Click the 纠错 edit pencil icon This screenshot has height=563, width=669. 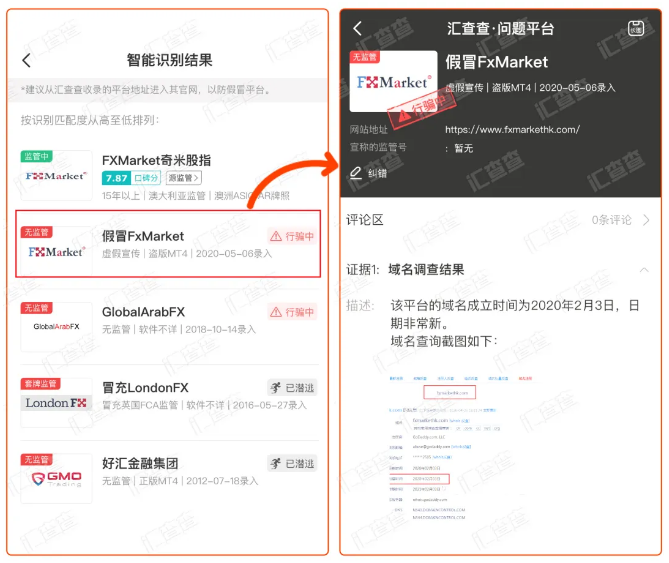[x=356, y=173]
